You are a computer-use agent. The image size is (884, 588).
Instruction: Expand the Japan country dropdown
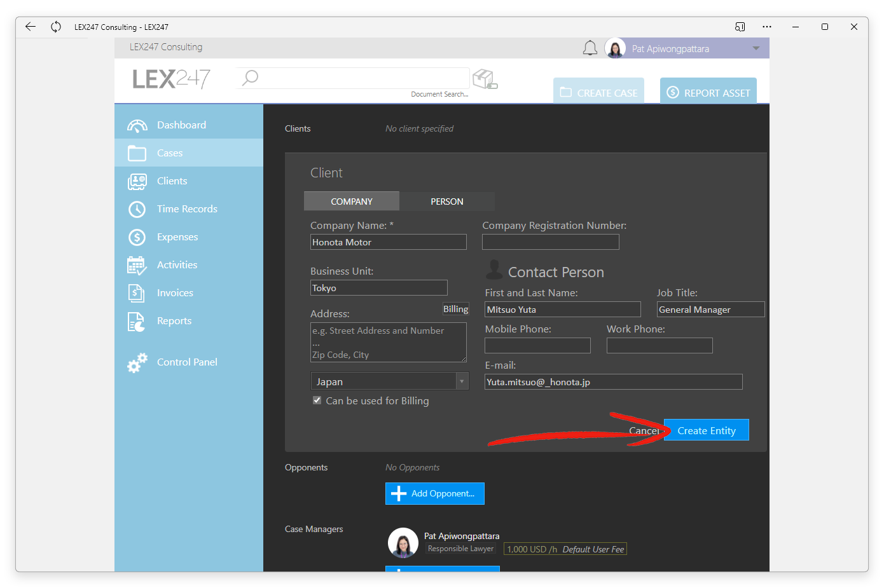[462, 381]
